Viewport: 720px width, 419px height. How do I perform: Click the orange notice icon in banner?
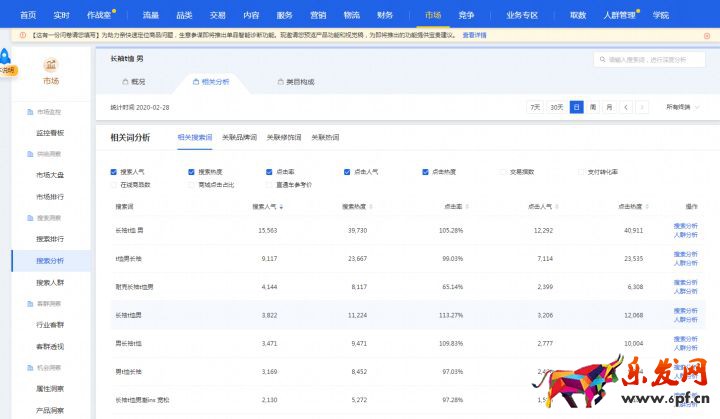[x=22, y=35]
